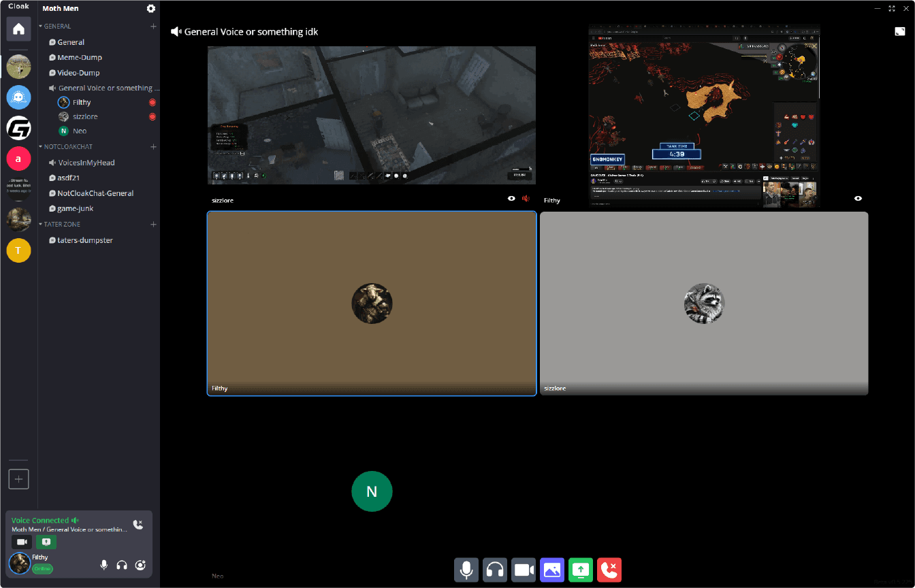Unmute sizzlore's stream via red speaker icon
This screenshot has height=588, width=915.
coord(526,198)
